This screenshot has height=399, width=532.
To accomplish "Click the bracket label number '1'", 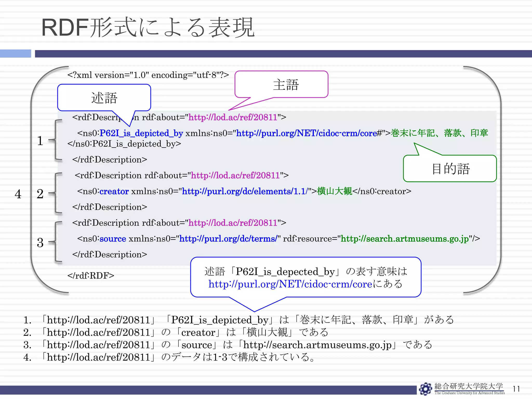I will (40, 141).
